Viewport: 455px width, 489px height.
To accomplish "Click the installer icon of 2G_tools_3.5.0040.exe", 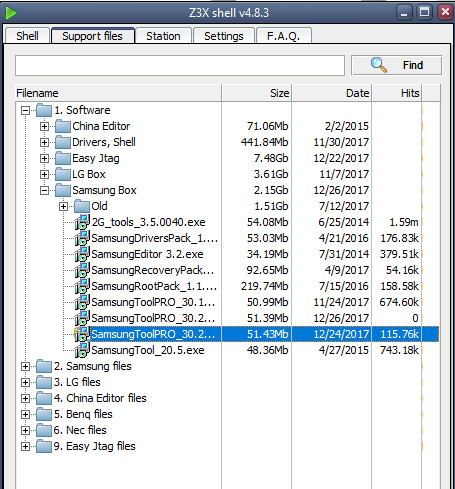I will point(82,222).
